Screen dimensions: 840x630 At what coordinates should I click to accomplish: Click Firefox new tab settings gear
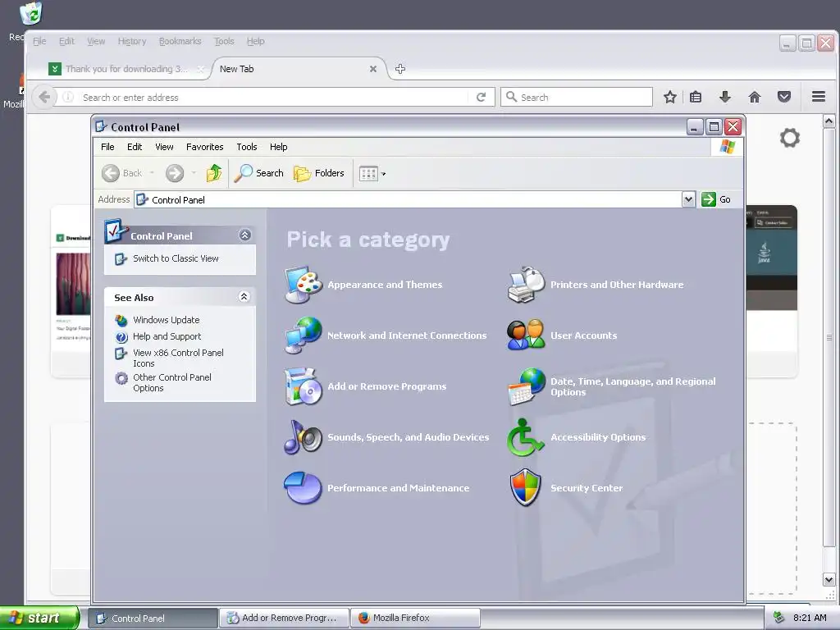[x=790, y=138]
